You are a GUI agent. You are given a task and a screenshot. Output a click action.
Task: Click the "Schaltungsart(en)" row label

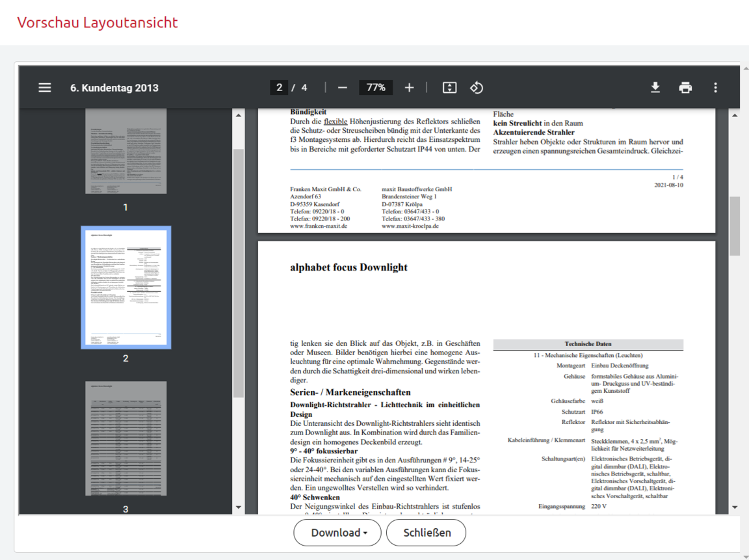point(563,459)
